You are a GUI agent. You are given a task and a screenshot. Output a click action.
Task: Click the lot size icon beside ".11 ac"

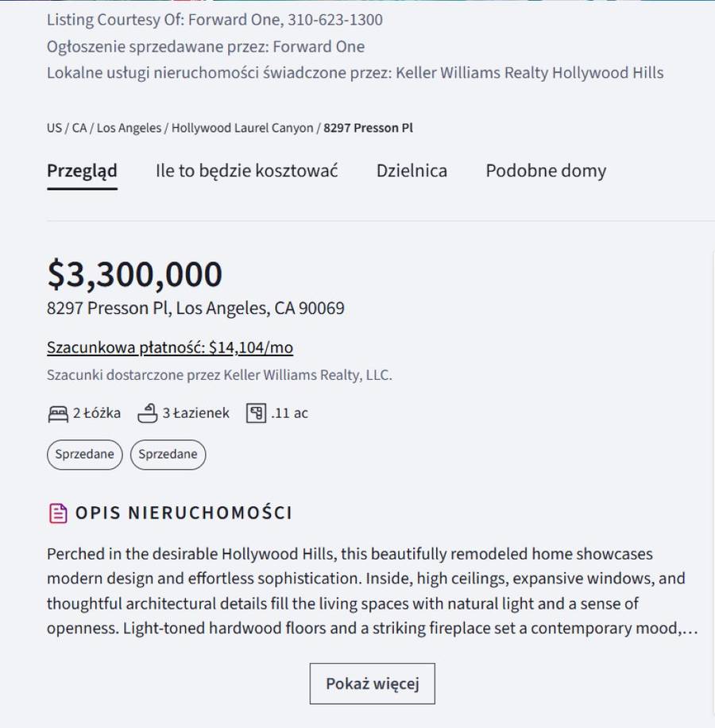pos(257,412)
